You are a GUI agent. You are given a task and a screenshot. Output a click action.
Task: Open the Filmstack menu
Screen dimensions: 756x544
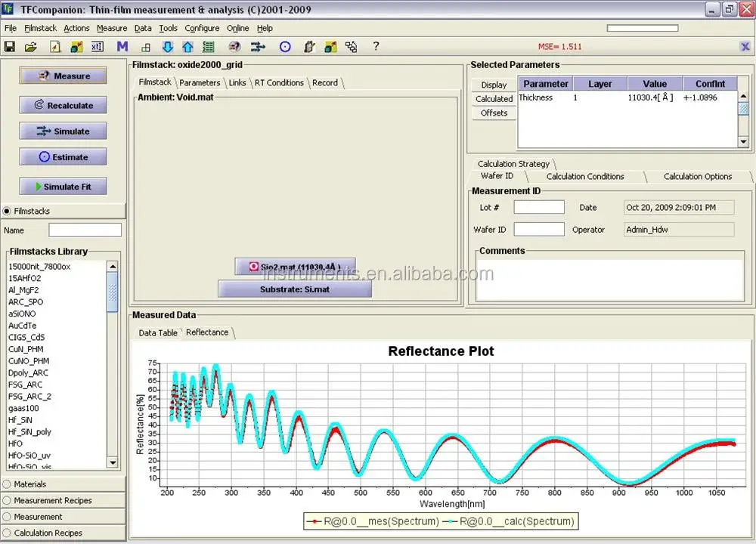tap(40, 28)
